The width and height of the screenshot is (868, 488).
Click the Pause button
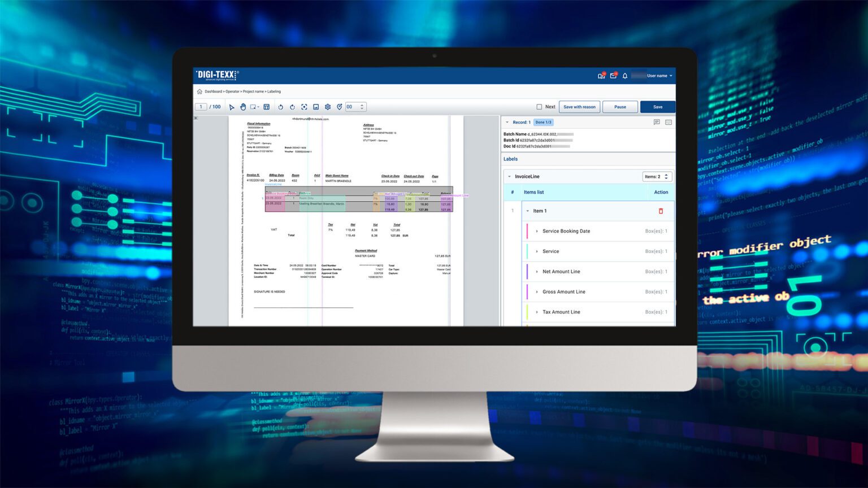pyautogui.click(x=620, y=107)
